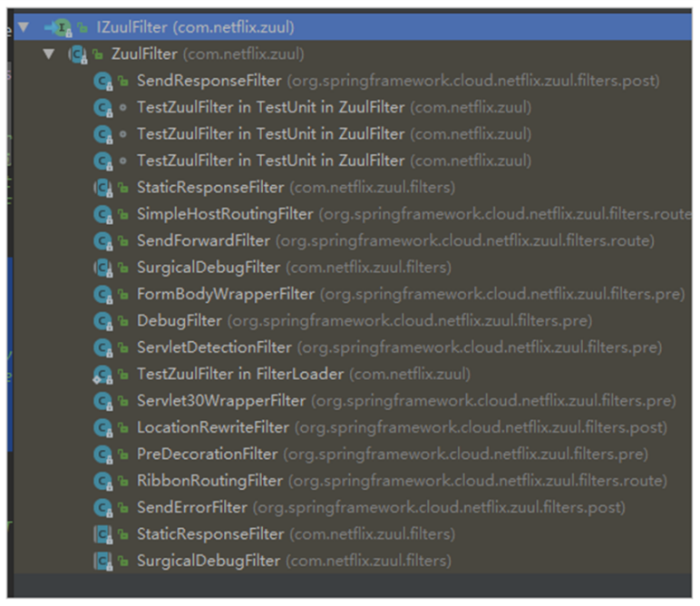
Task: Select the Servlet30WrapperFilter entry
Action: click(406, 401)
